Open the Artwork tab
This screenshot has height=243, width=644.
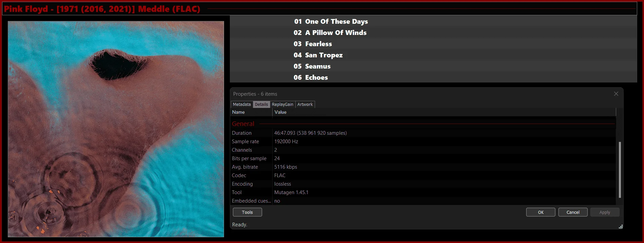pos(305,105)
